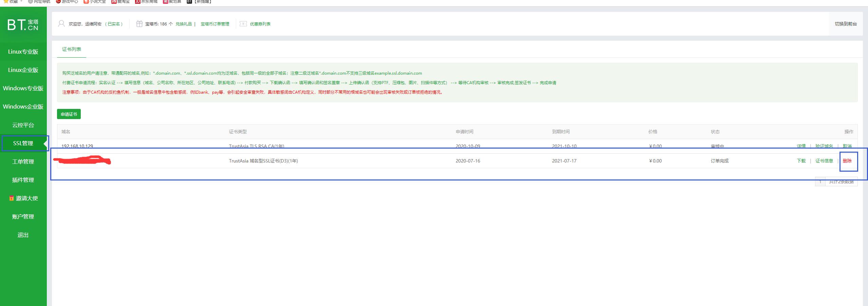868x306 pixels.
Task: Click the 证书类型 column header
Action: tap(238, 132)
